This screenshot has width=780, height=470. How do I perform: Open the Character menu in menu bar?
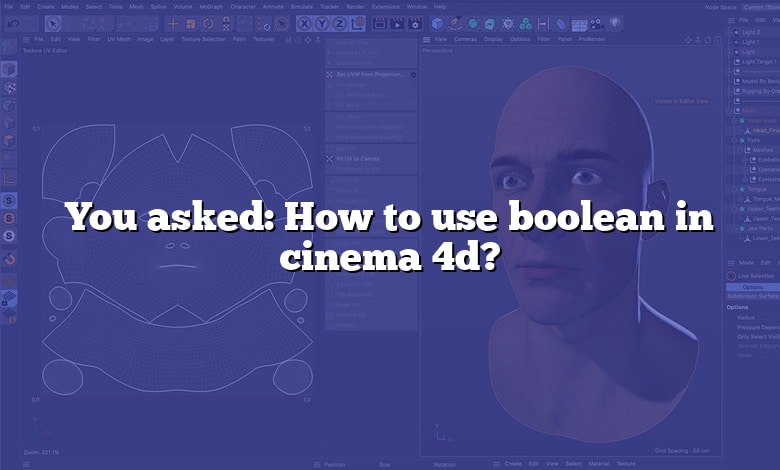click(x=243, y=6)
